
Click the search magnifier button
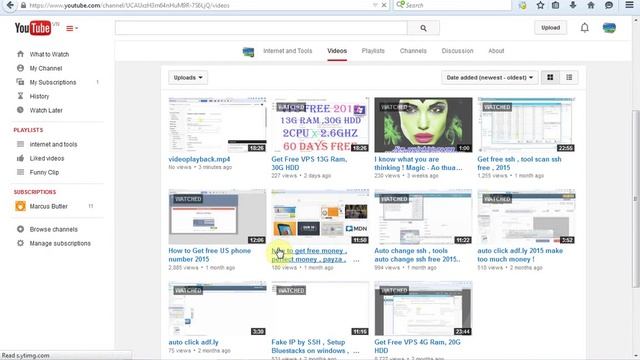(x=423, y=28)
